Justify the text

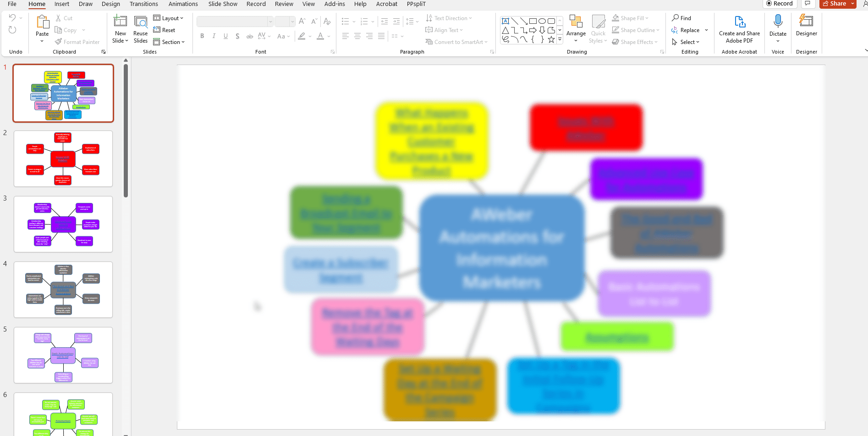[381, 36]
